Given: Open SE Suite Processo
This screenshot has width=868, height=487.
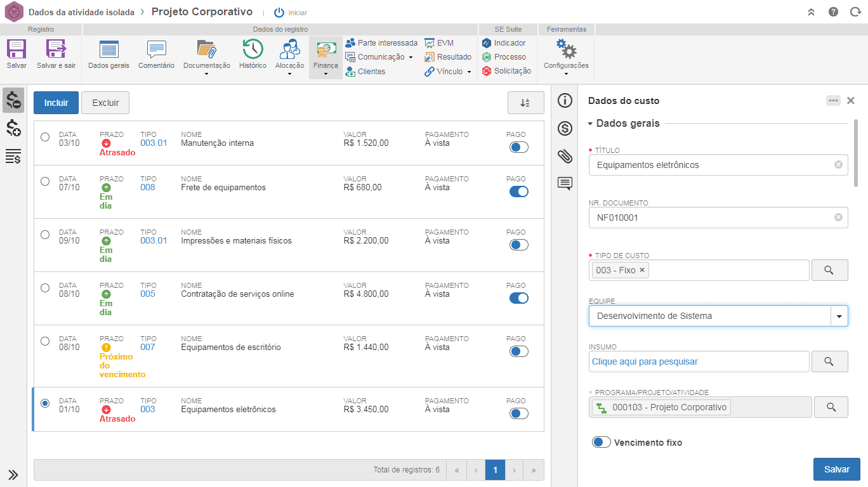Looking at the screenshot, I should 504,57.
